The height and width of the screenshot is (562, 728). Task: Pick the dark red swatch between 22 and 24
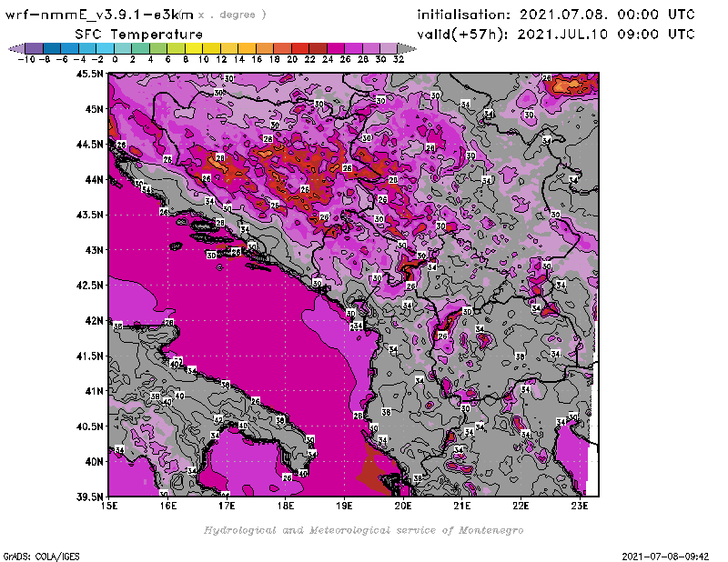pyautogui.click(x=318, y=48)
